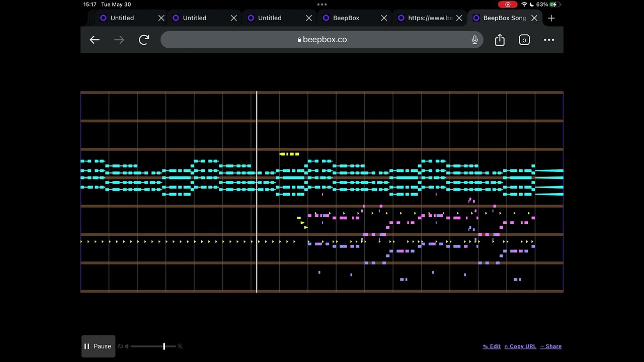
Task: Click the beepbox.co address field
Action: [322, 40]
